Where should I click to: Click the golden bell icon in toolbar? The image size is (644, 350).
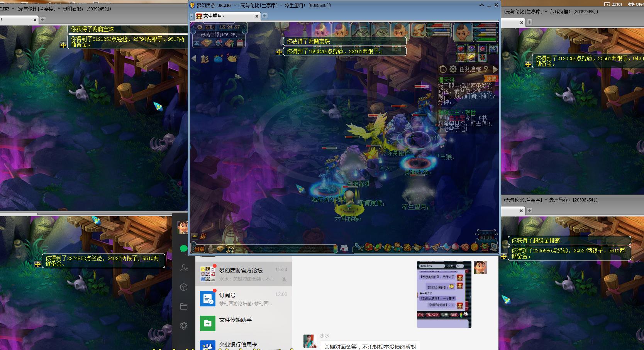pos(437,247)
